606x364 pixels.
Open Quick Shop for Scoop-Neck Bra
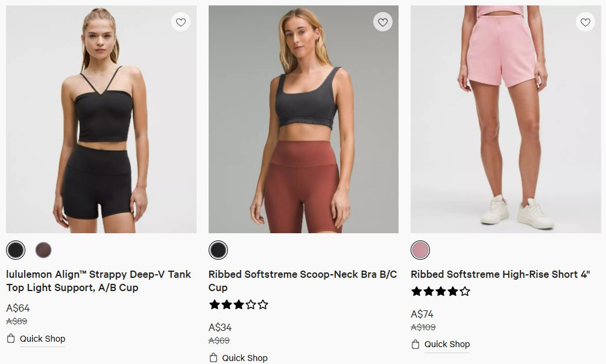245,358
